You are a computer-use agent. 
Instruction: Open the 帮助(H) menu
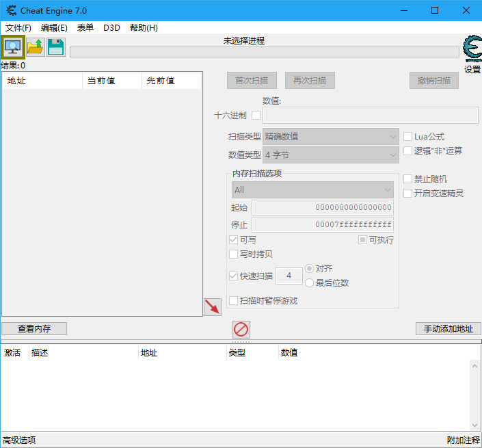pyautogui.click(x=144, y=28)
